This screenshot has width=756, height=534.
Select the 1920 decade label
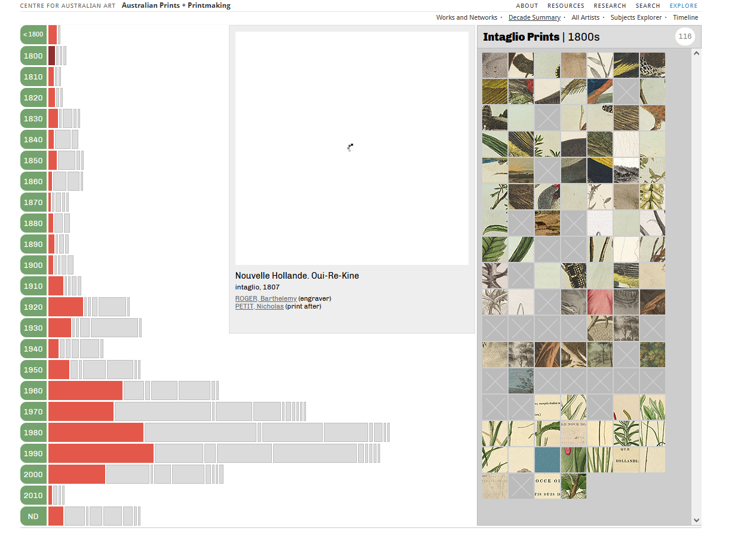(x=33, y=307)
